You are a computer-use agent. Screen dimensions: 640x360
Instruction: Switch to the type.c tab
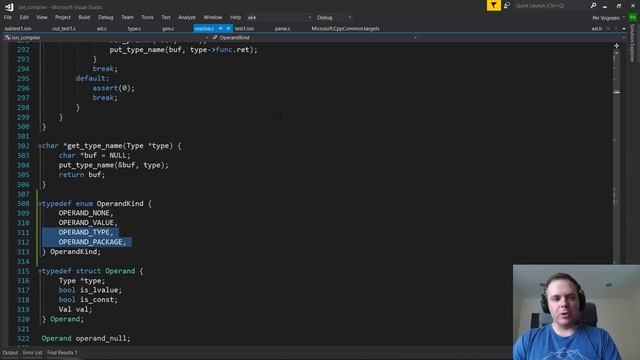tap(134, 29)
